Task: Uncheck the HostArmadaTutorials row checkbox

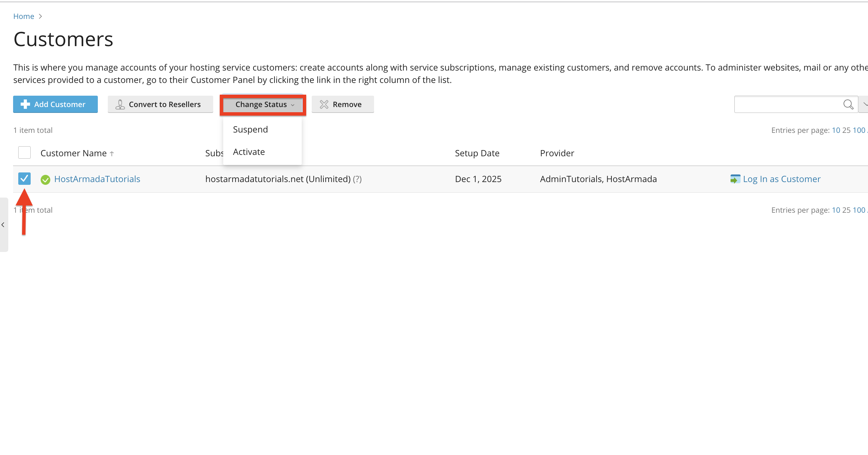Action: pos(24,179)
